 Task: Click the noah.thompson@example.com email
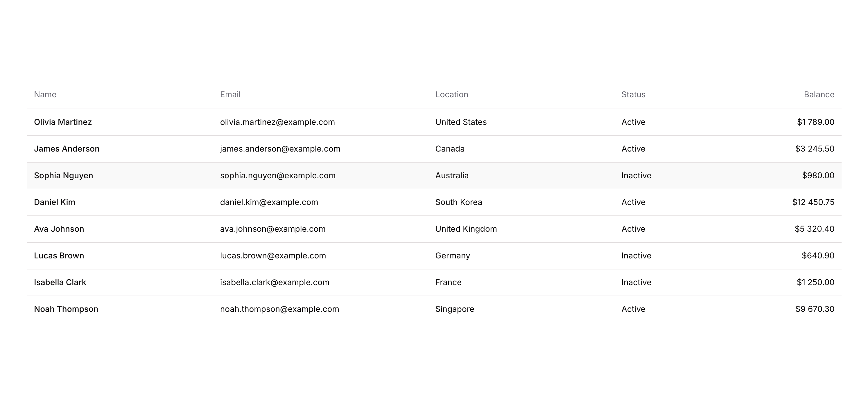point(279,309)
